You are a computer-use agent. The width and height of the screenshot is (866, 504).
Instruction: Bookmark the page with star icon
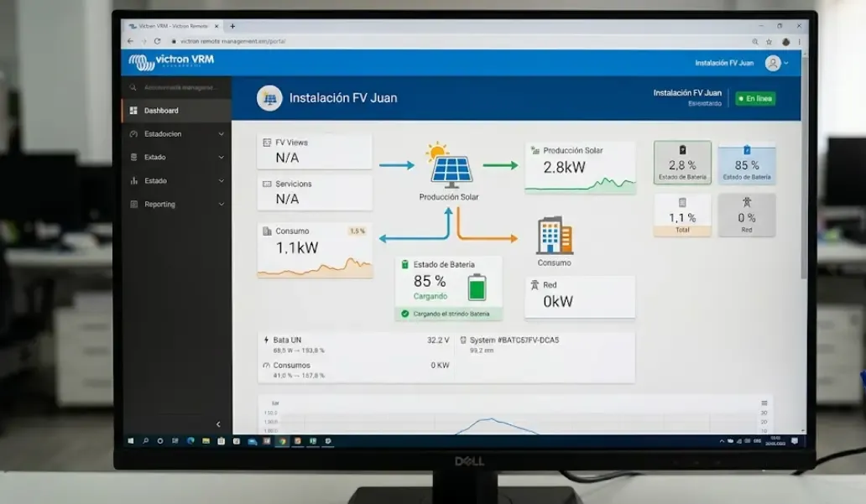pos(769,42)
